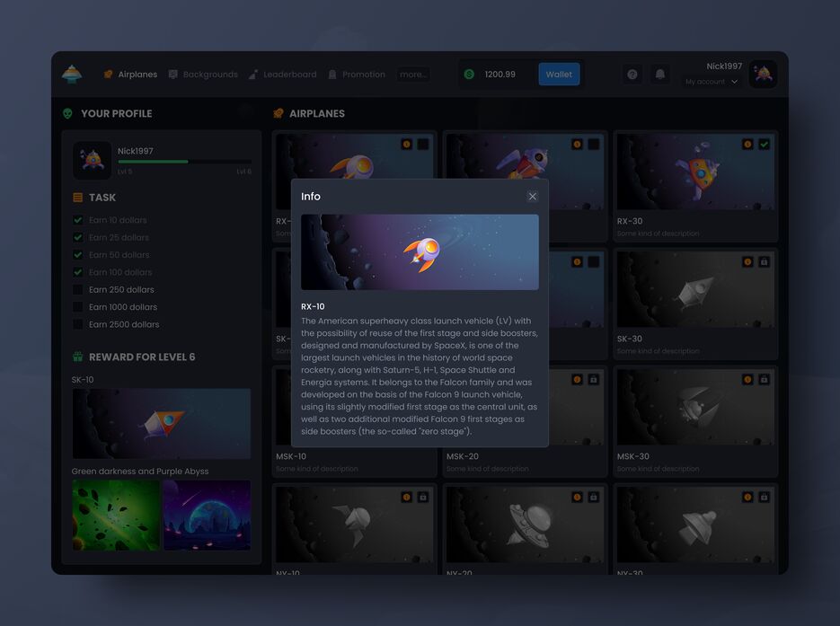
Task: Click the user avatar in header
Action: [763, 74]
